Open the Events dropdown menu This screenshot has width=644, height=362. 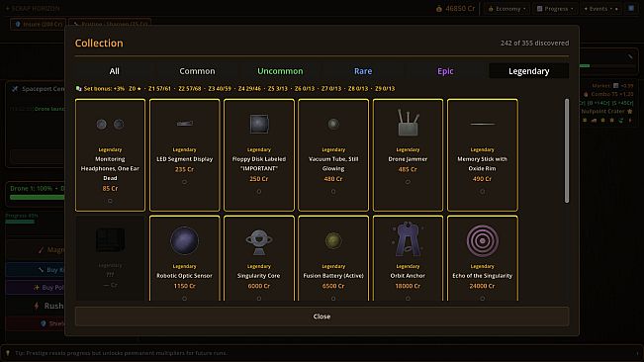600,9
